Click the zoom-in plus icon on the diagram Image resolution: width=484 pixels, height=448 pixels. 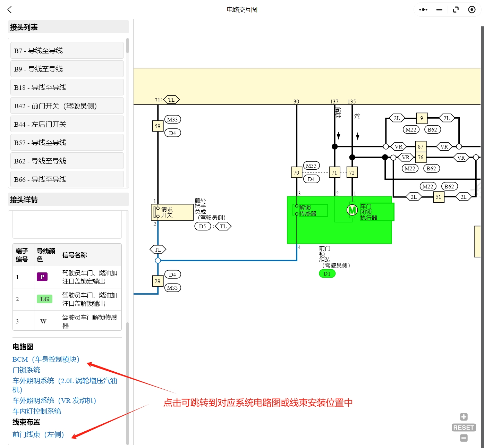pyautogui.click(x=464, y=416)
